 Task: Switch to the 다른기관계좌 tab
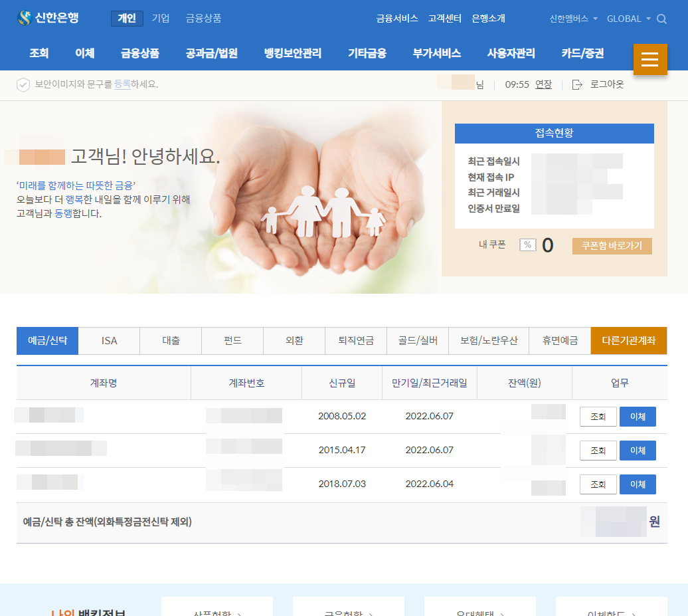628,340
